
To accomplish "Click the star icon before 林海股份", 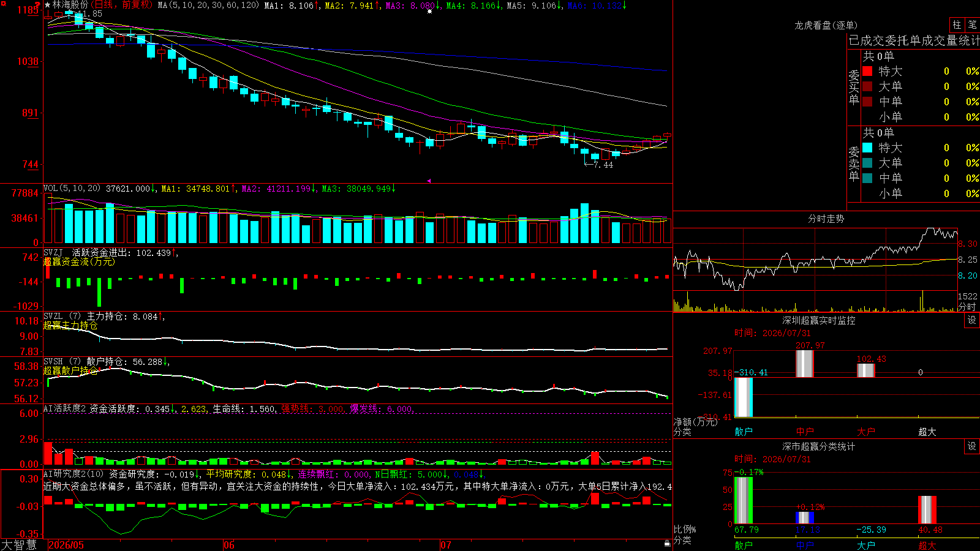I will [48, 5].
